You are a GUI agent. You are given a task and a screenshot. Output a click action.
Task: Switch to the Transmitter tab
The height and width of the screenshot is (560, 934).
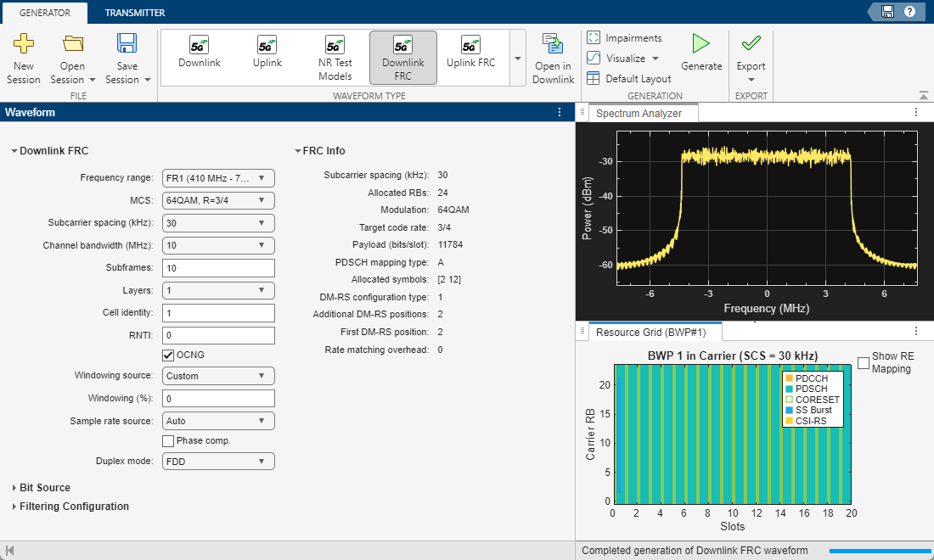coord(135,13)
